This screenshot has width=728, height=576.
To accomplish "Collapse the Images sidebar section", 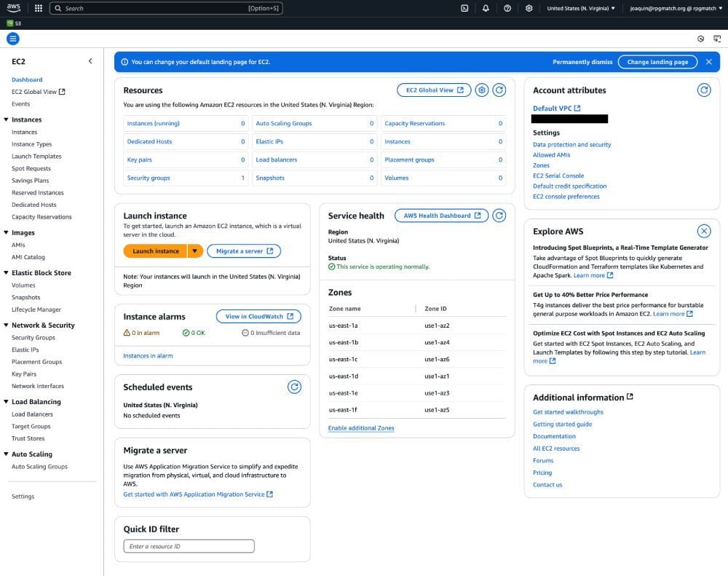I will coord(6,232).
